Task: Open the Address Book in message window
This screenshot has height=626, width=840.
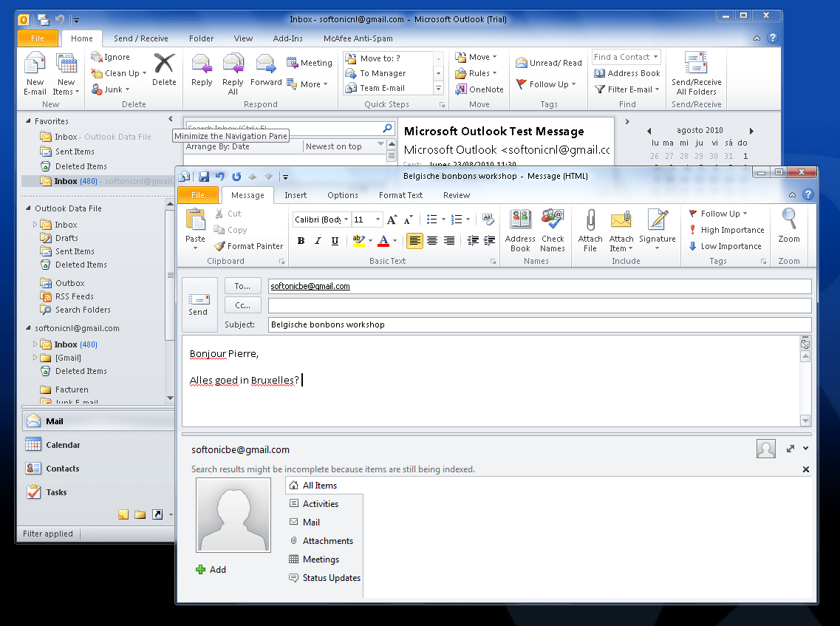Action: (x=520, y=231)
